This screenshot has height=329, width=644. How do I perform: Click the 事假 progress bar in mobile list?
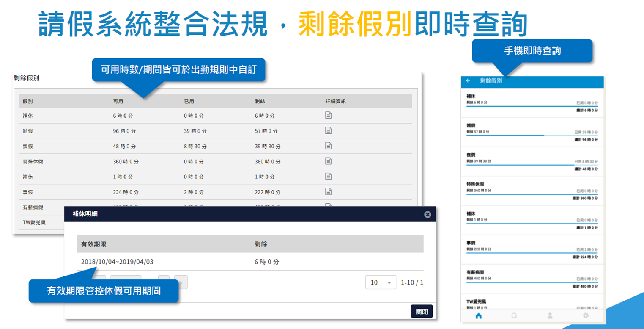tap(532, 253)
